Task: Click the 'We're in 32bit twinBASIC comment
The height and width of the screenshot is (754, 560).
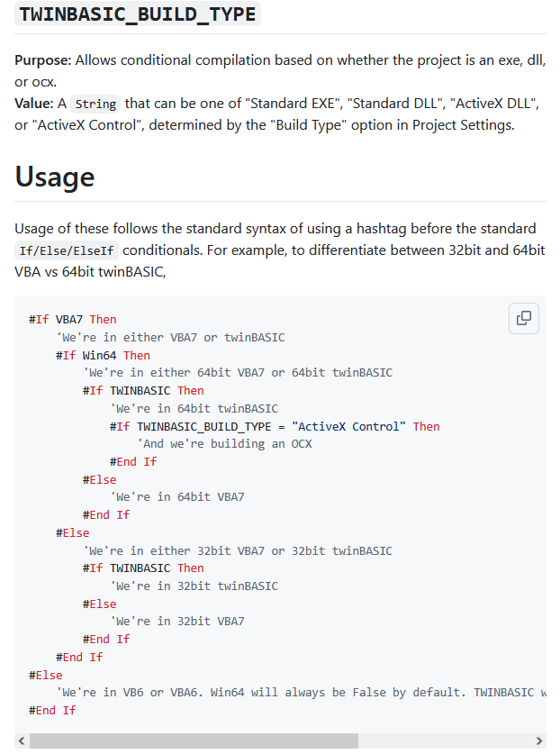Action: [x=194, y=586]
